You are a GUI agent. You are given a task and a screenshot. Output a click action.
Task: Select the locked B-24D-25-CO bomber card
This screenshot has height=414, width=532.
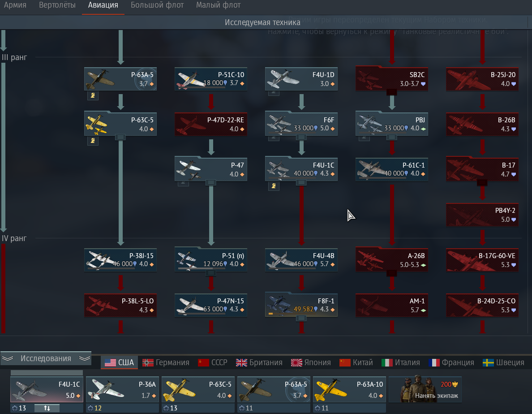pos(482,305)
